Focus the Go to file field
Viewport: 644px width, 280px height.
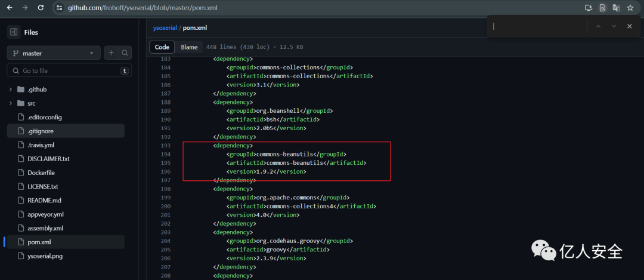tap(69, 70)
